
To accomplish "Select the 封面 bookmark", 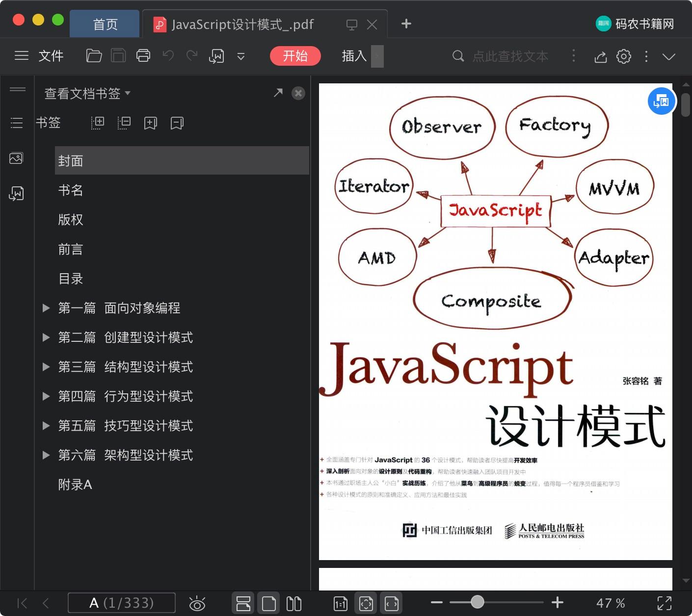I will click(182, 160).
